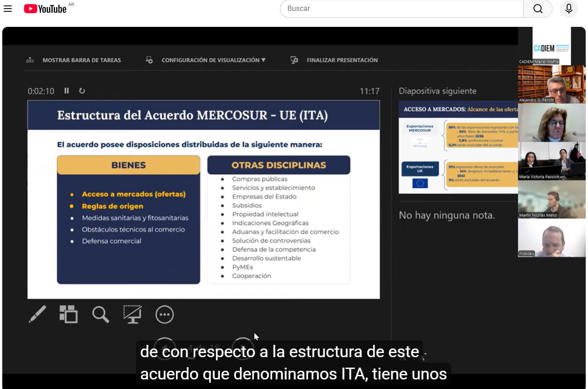Viewport: 588px width, 389px height.
Task: Click the Buscar search input field
Action: (402, 9)
